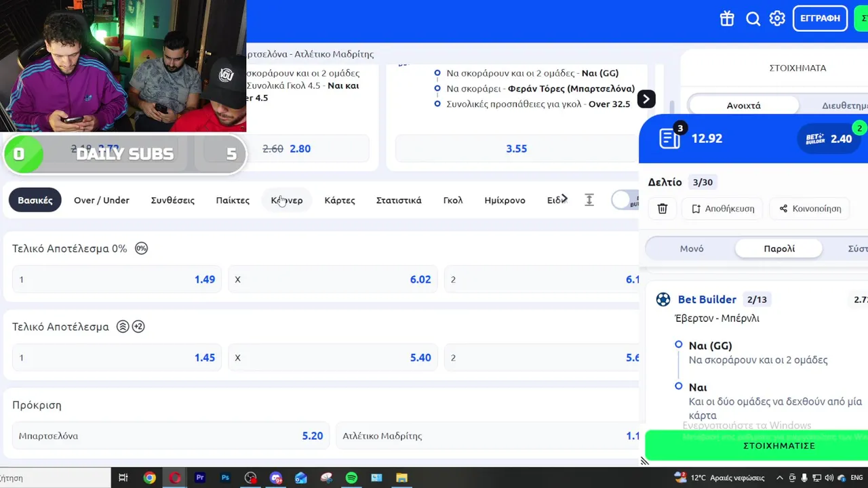Image resolution: width=868 pixels, height=488 pixels.
Task: Pick Μπαρτσελόνα to qualify at 5.20
Action: pos(171,436)
